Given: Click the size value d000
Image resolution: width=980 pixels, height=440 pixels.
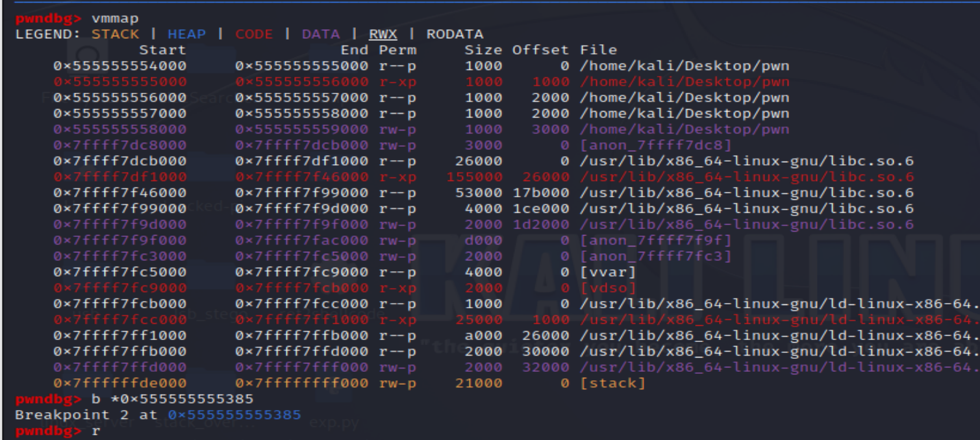Looking at the screenshot, I should 483,241.
